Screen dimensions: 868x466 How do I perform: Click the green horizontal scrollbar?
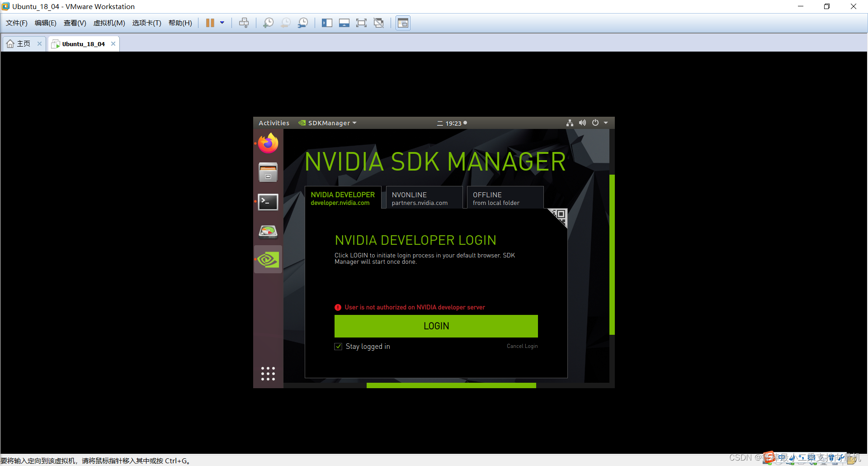click(x=451, y=385)
